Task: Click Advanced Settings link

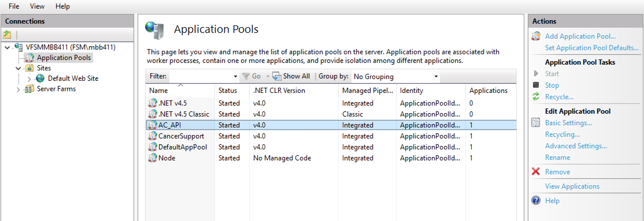Action: 576,146
